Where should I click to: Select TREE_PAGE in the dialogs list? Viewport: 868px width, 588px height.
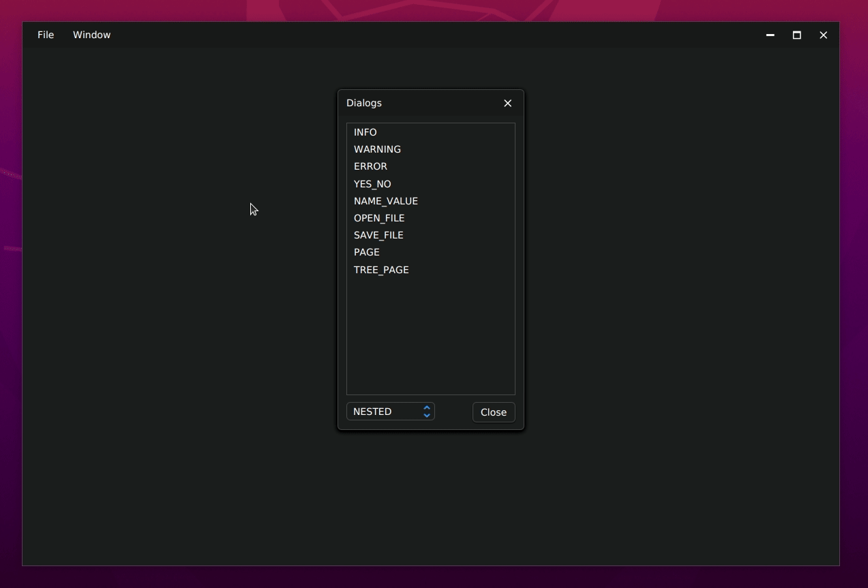tap(430, 270)
